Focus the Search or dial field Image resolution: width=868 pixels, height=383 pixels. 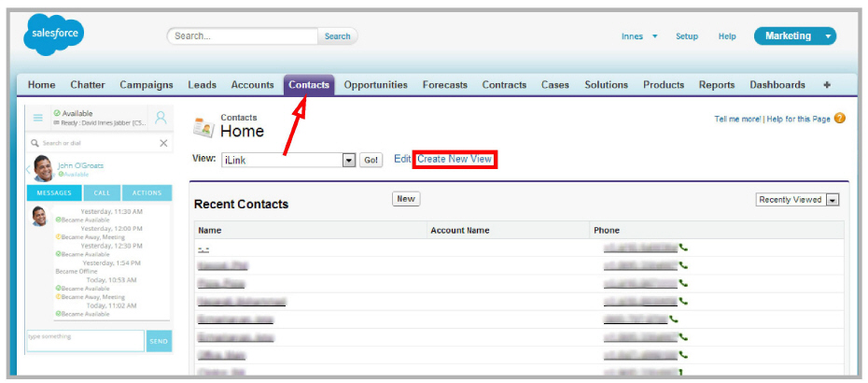point(100,143)
